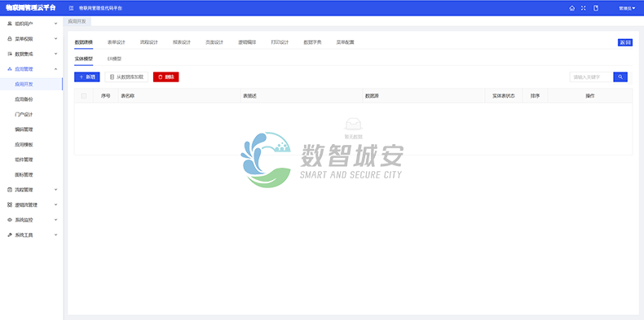Open the 数据字典 tab
This screenshot has height=320, width=644.
[312, 42]
